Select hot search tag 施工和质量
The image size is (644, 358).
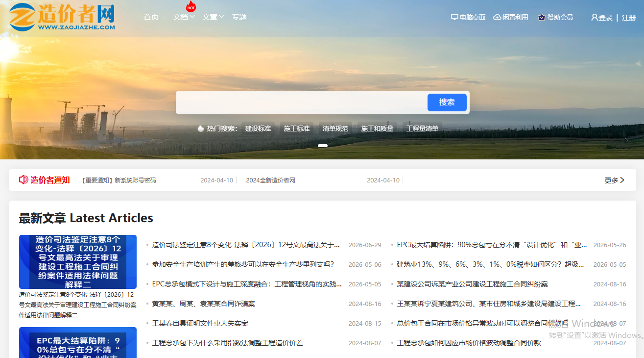tap(377, 128)
